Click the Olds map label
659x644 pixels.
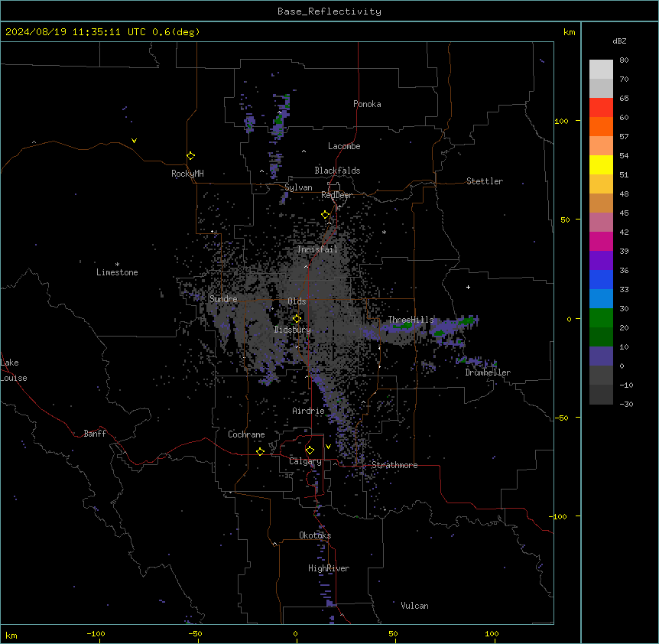[297, 301]
